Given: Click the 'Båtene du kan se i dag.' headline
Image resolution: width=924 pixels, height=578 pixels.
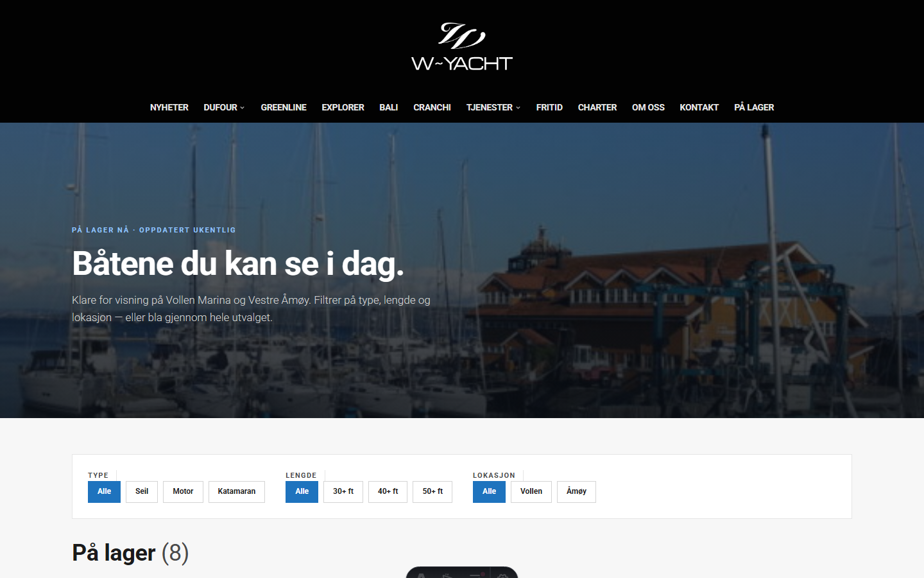Looking at the screenshot, I should pos(238,264).
